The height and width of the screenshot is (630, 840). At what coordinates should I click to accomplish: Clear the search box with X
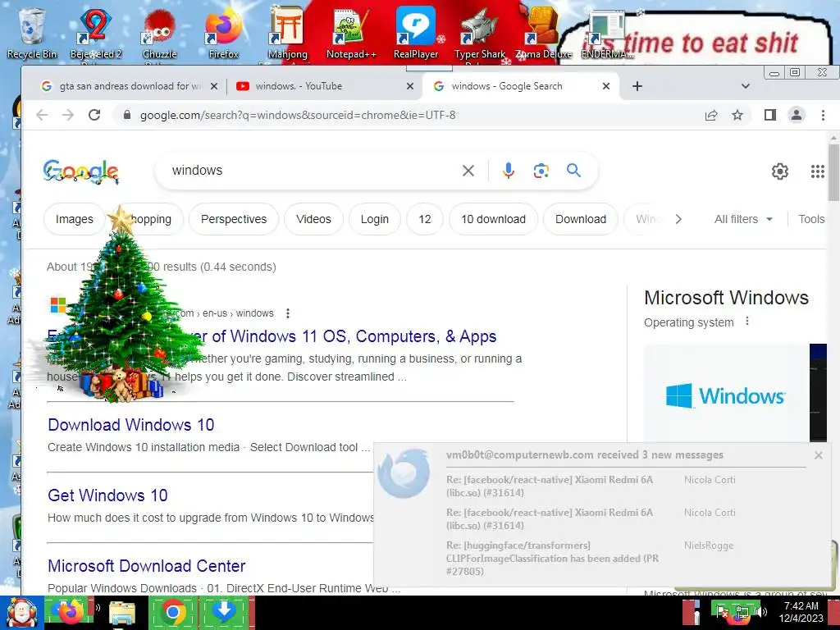[468, 171]
